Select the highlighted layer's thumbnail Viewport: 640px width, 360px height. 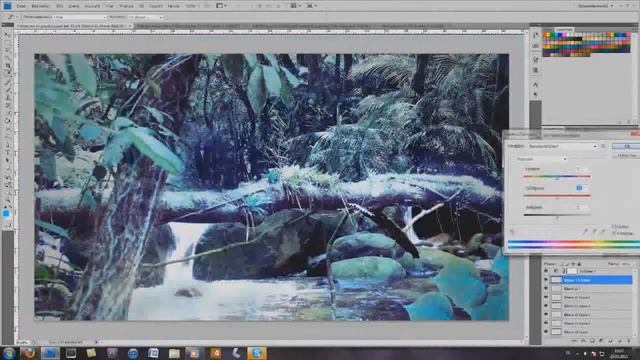pos(556,280)
